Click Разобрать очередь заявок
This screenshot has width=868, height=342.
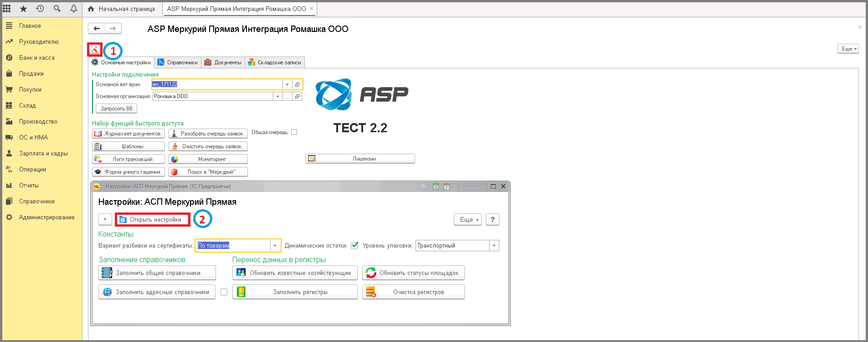[x=208, y=134]
